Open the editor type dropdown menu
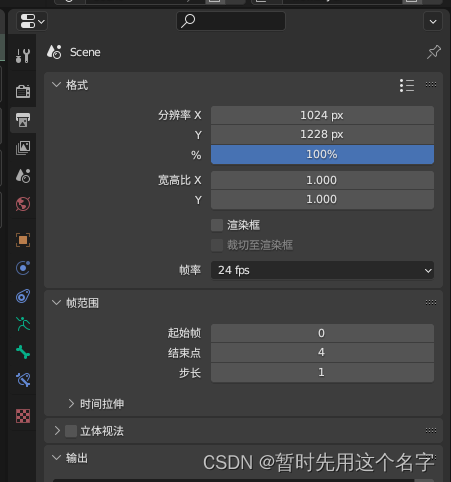This screenshot has height=482, width=451. coord(32,21)
